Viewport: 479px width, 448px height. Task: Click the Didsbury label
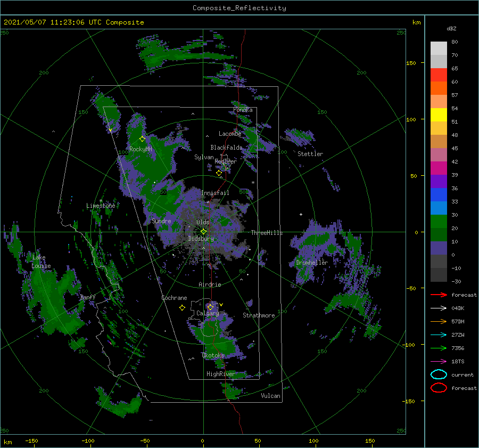(201, 239)
